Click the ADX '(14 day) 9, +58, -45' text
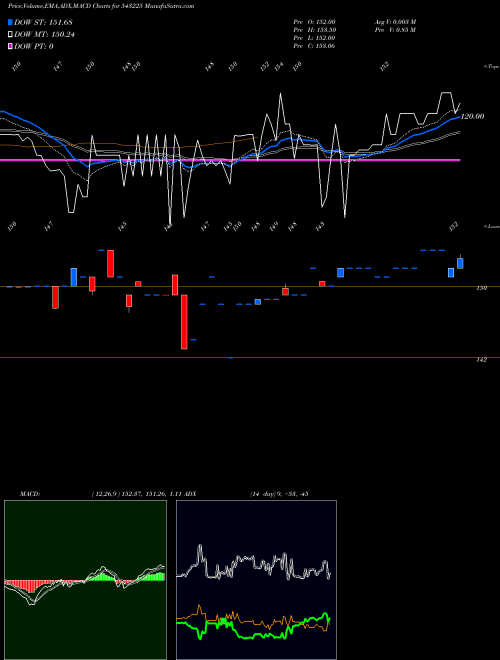Viewport: 500px width, 660px height. [x=279, y=494]
